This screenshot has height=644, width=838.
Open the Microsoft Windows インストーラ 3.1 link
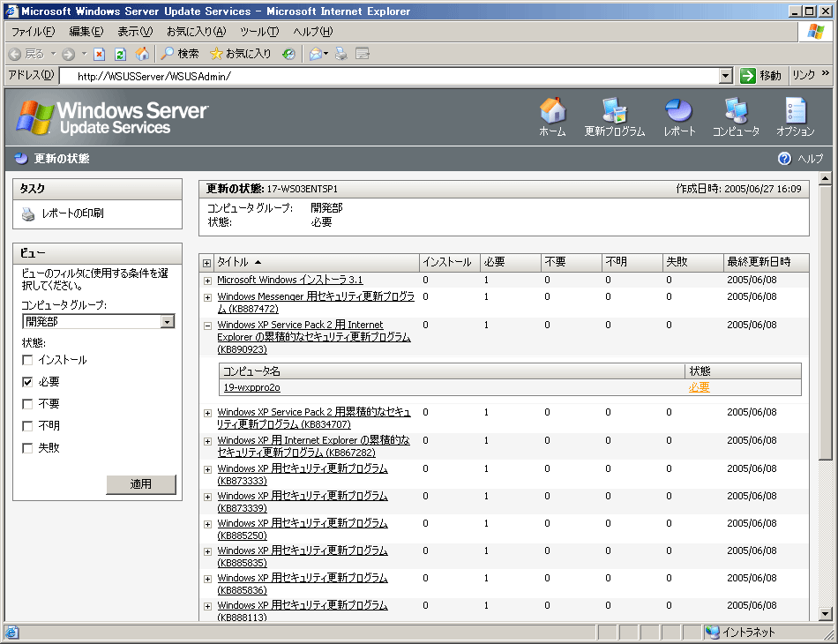(289, 280)
